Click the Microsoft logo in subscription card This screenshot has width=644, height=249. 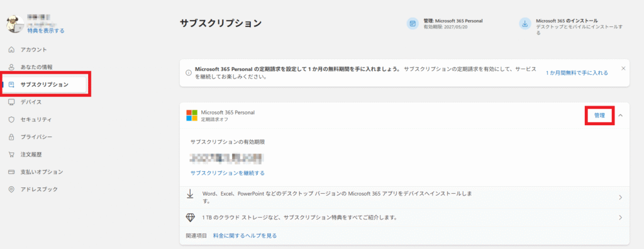pyautogui.click(x=192, y=116)
